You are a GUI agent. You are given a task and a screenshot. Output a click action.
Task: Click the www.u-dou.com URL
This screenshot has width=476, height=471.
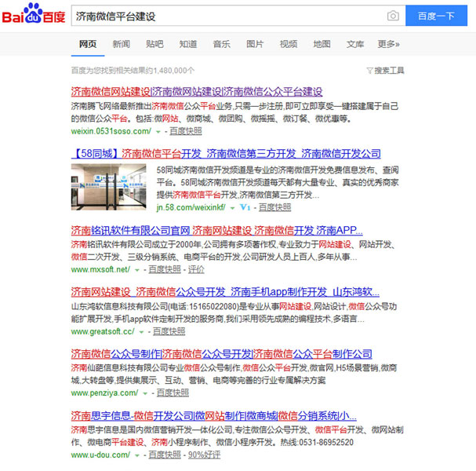100,455
